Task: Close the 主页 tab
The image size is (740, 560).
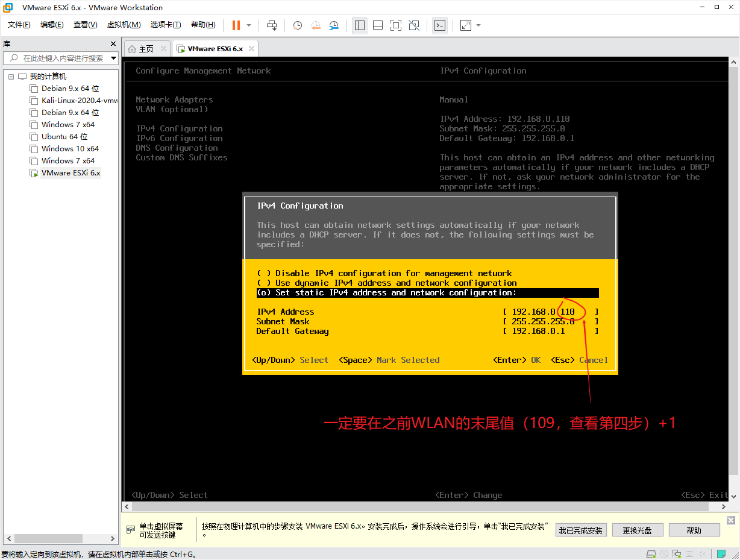Action: coord(164,49)
